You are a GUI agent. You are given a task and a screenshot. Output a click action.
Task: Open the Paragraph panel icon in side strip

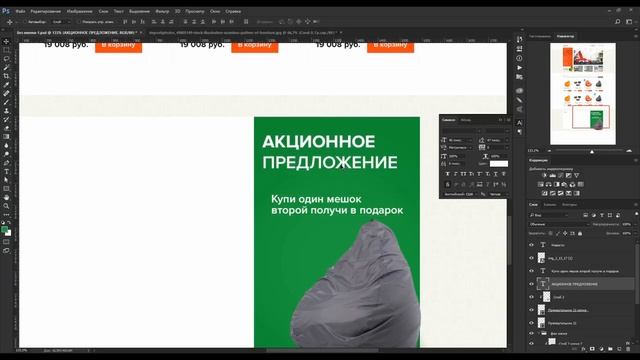click(520, 132)
